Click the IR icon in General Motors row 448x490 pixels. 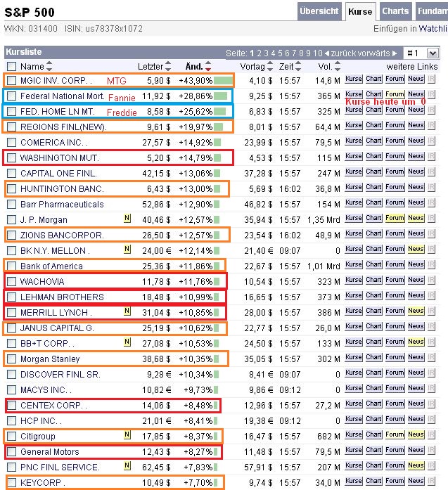coord(431,450)
